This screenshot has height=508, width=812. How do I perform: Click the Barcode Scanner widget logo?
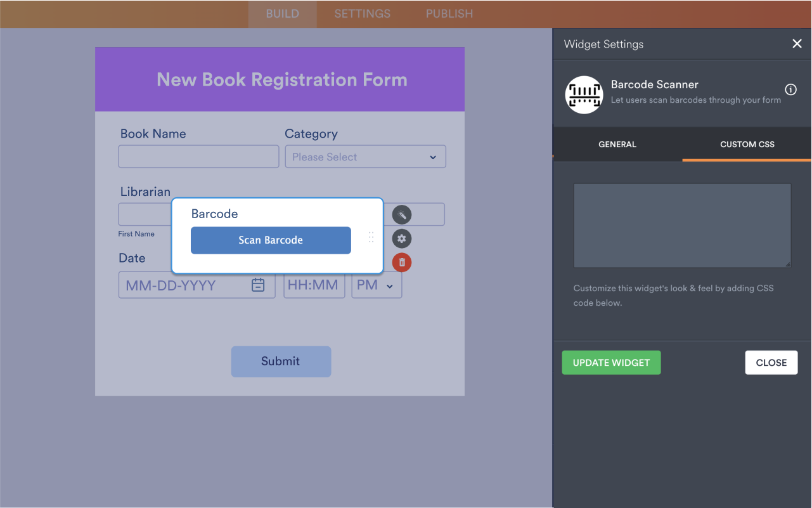click(x=584, y=93)
